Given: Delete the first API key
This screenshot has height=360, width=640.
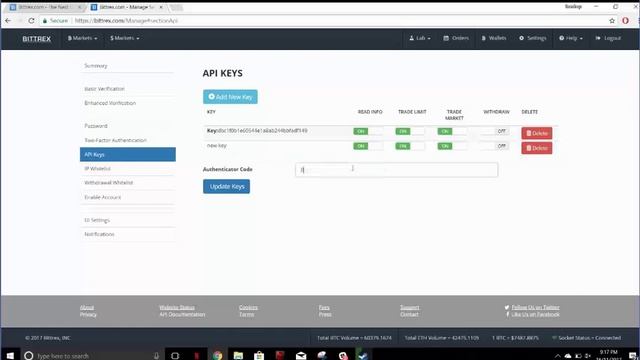Looking at the screenshot, I should (x=537, y=133).
